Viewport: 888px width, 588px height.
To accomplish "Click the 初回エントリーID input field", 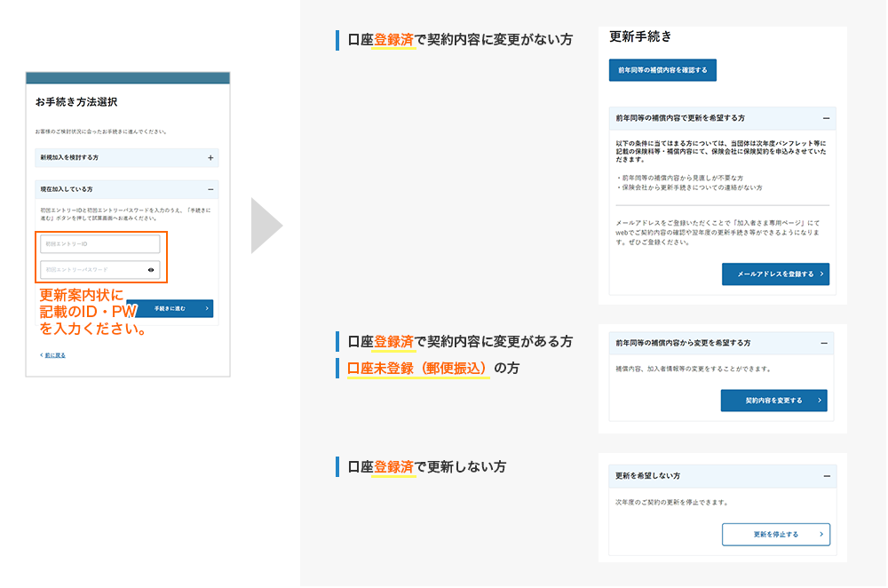I will pos(99,244).
